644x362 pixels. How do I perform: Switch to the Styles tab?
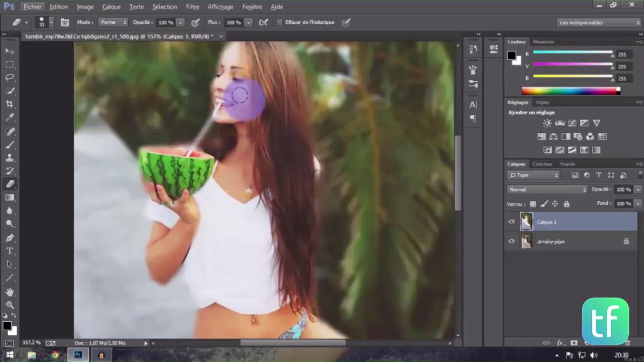click(542, 102)
